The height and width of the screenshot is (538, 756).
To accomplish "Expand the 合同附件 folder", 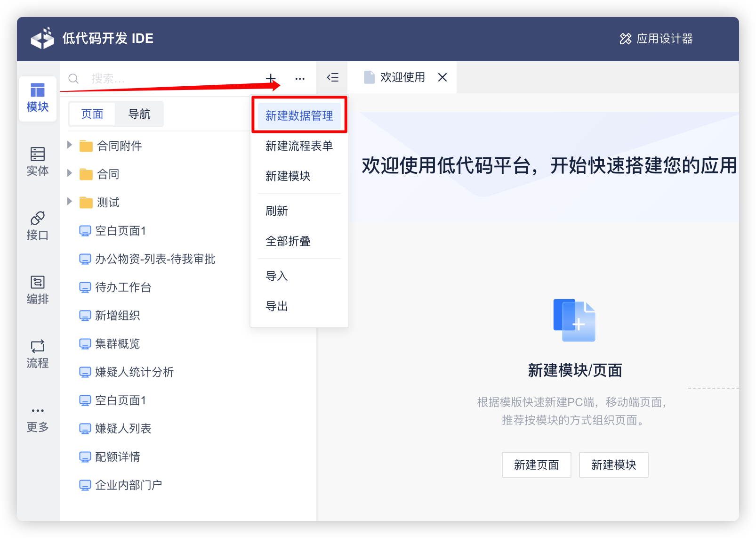I will tap(69, 146).
